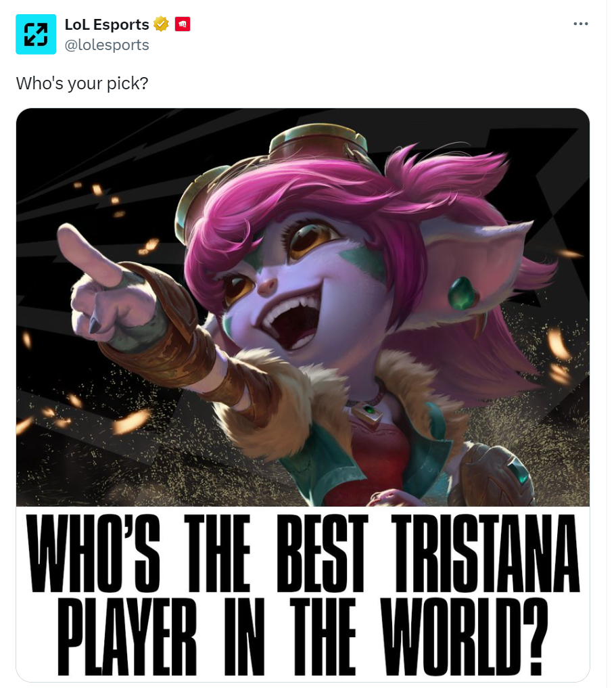Open the three-dot more options menu
Screen dimensions: 616x688
click(580, 24)
